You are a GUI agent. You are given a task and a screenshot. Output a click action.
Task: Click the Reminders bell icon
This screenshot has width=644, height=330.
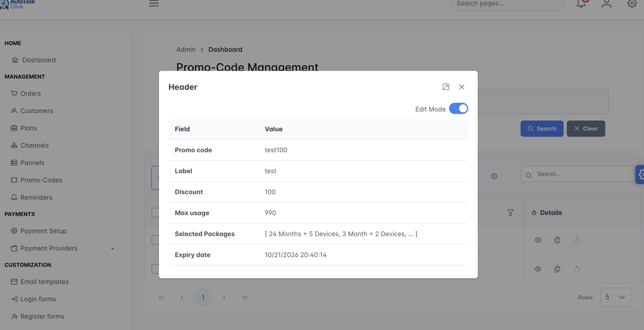click(x=14, y=198)
